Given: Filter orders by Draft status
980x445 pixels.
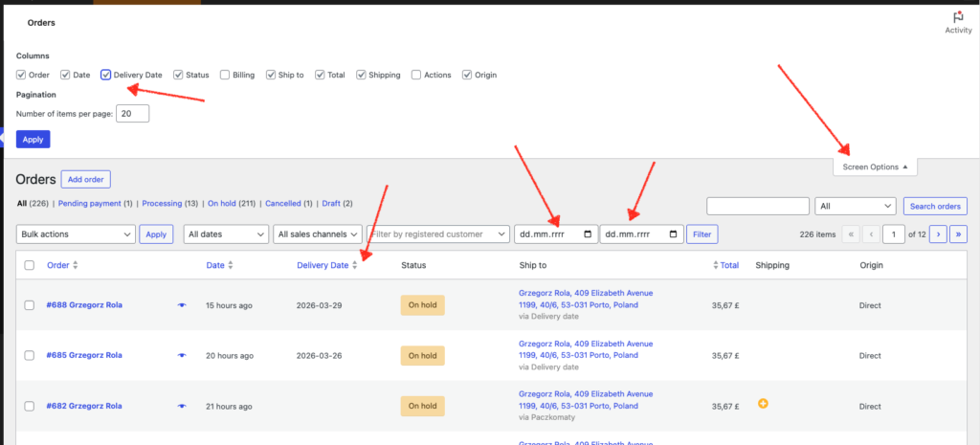Looking at the screenshot, I should pos(330,204).
